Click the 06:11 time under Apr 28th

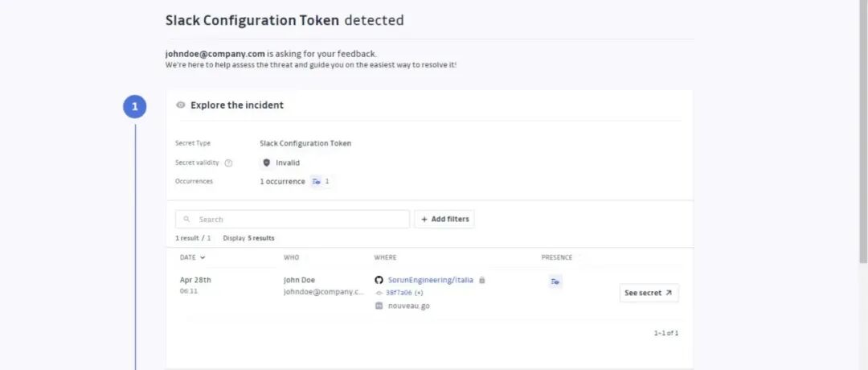(189, 291)
